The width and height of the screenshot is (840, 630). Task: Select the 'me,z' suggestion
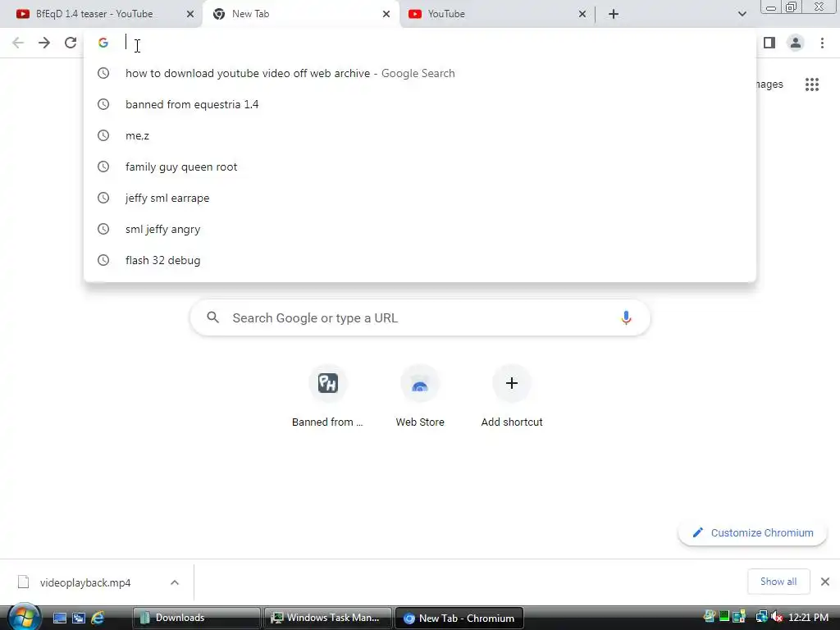tap(420, 135)
